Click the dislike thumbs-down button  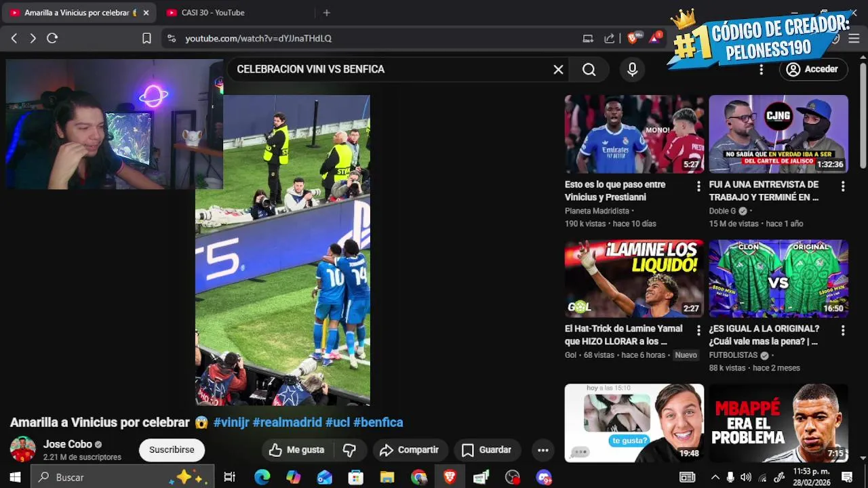coord(349,450)
